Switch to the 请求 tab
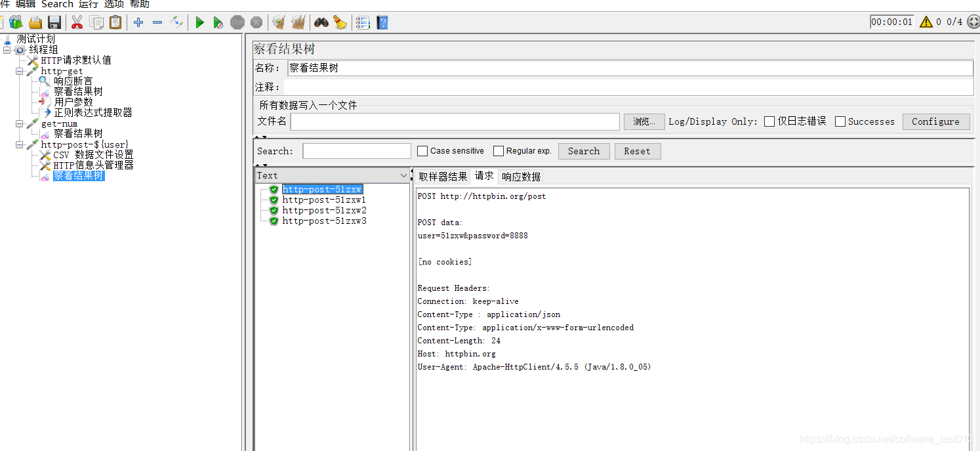Screen dimensions: 980x451 485,176
